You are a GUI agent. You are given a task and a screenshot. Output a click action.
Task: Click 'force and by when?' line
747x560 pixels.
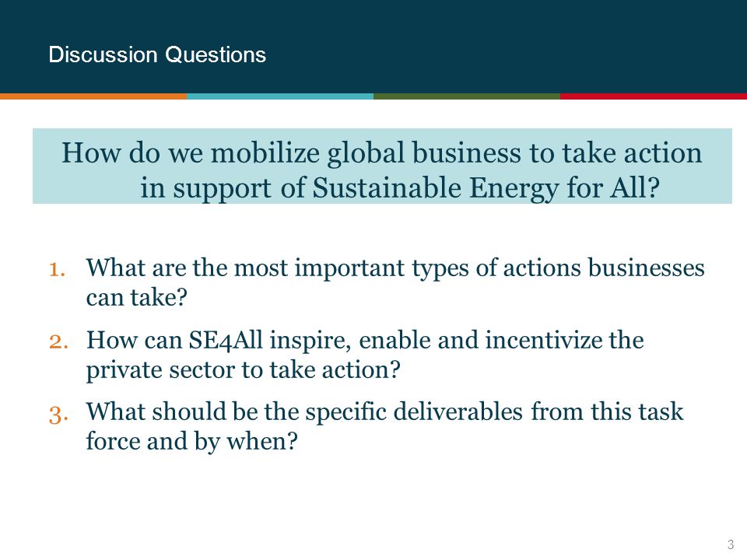click(x=191, y=441)
